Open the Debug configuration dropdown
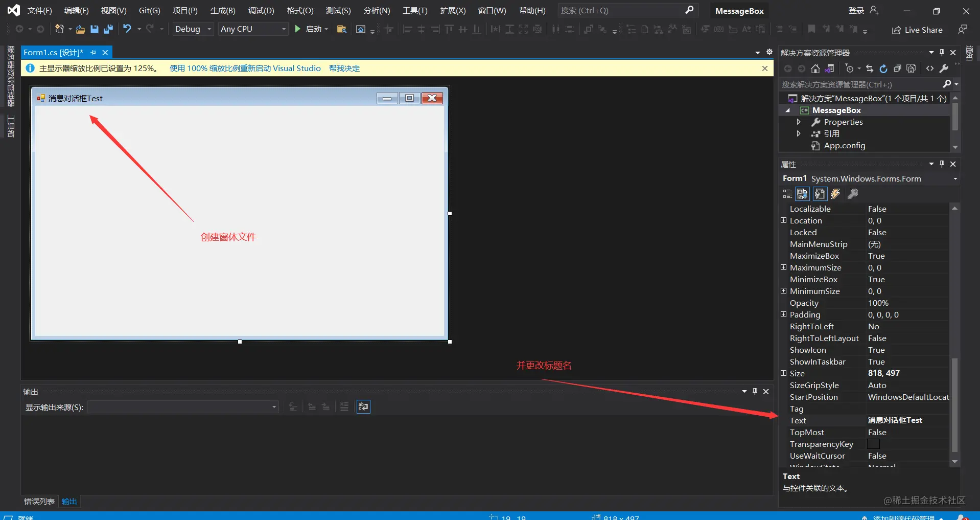Image resolution: width=980 pixels, height=520 pixels. [192, 29]
